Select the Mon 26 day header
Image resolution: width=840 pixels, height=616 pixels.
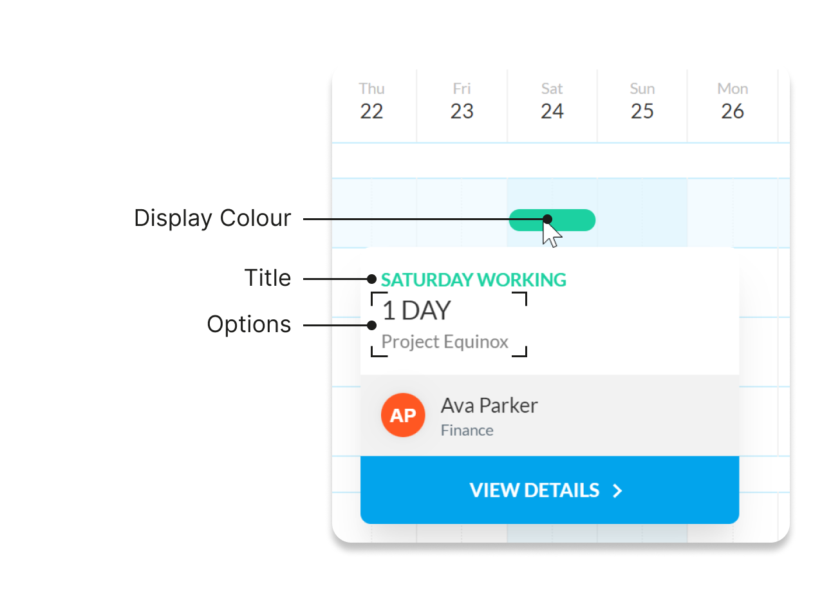733,101
